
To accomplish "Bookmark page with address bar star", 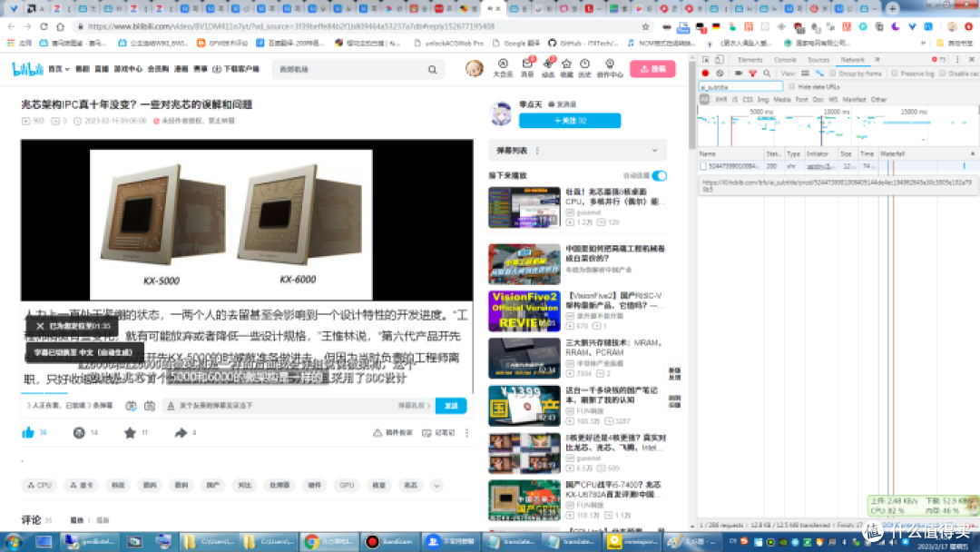I will pyautogui.click(x=646, y=26).
